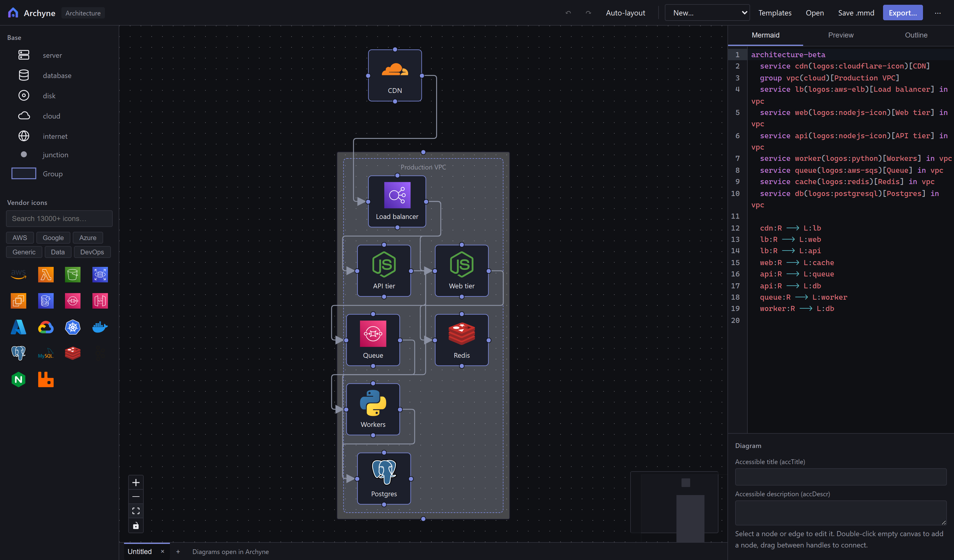Image resolution: width=954 pixels, height=560 pixels.
Task: Switch to the Preview tab
Action: pos(841,35)
